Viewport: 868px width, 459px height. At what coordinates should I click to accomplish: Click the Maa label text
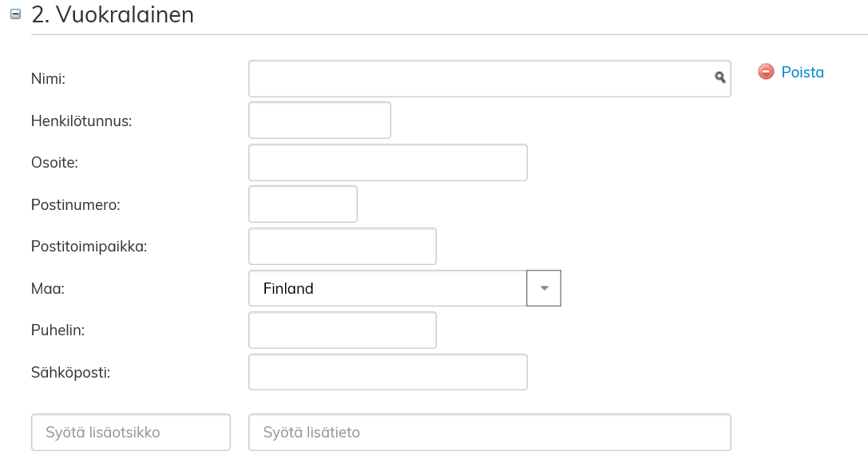pos(48,289)
